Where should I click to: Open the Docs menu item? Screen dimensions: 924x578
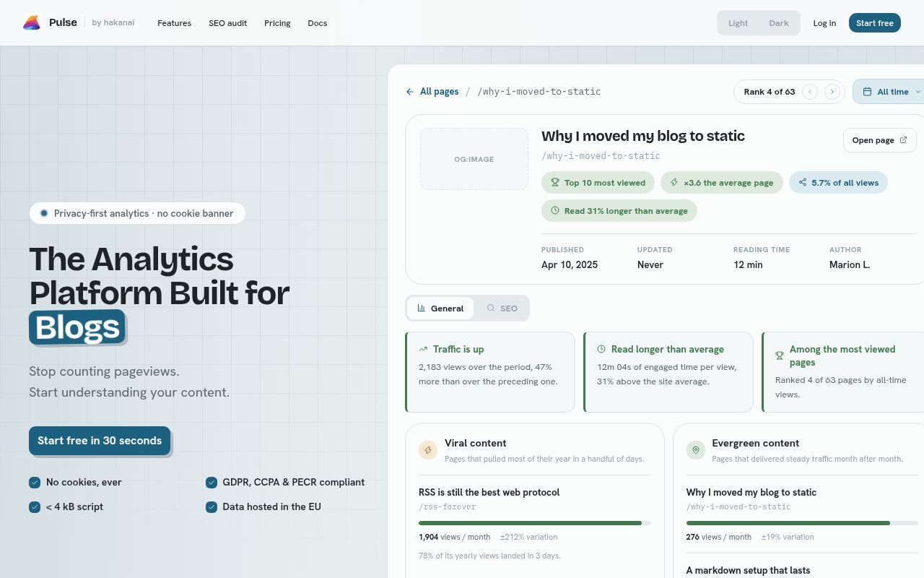(x=317, y=23)
